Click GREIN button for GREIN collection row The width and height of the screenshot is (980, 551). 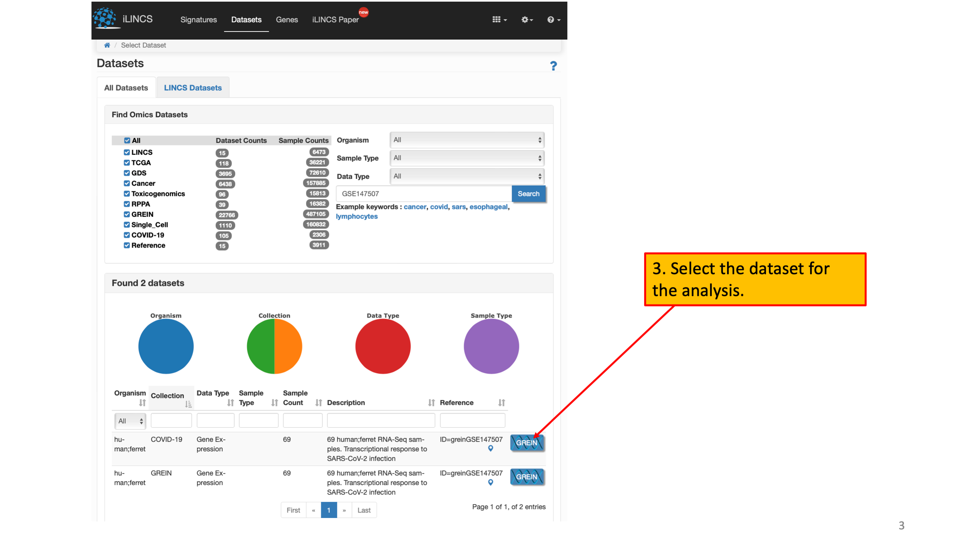(526, 477)
